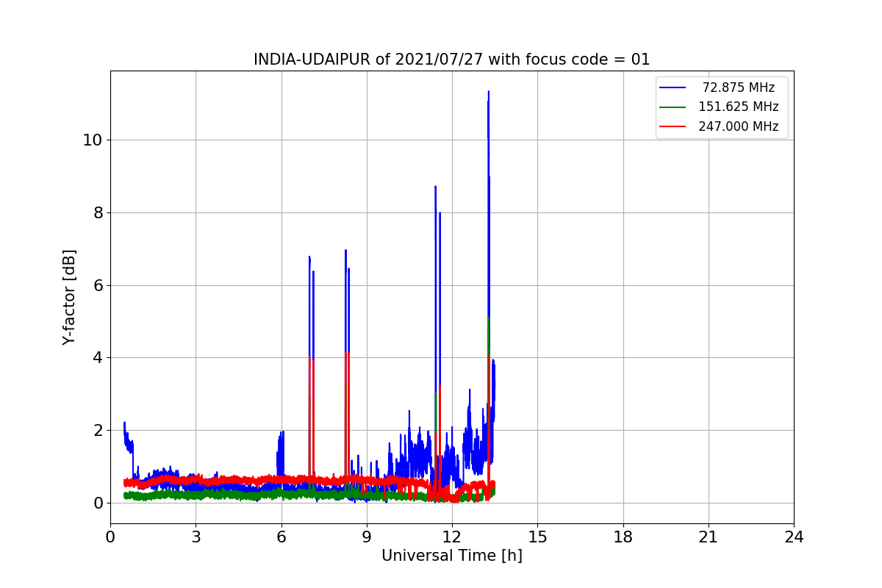Image resolution: width=882 pixels, height=588 pixels.
Task: Click x-axis tick label 18
Action: pos(623,537)
